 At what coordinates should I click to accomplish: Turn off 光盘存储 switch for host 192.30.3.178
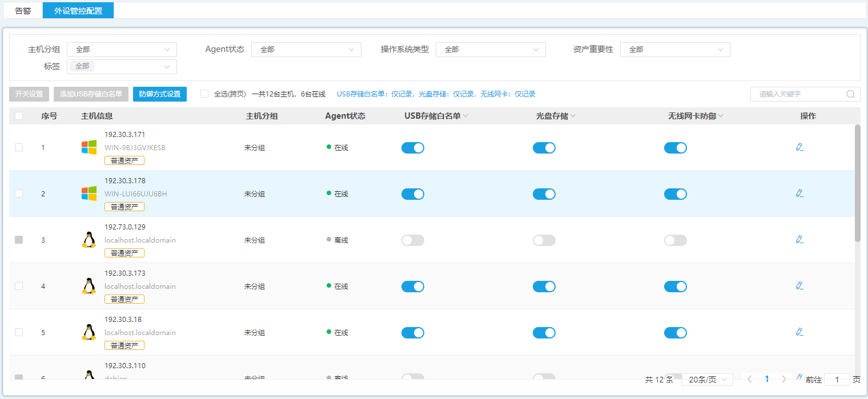pos(544,194)
